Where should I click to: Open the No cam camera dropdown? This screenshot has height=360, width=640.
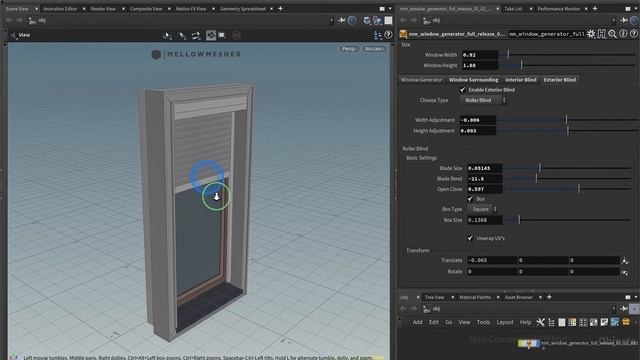pyautogui.click(x=374, y=49)
